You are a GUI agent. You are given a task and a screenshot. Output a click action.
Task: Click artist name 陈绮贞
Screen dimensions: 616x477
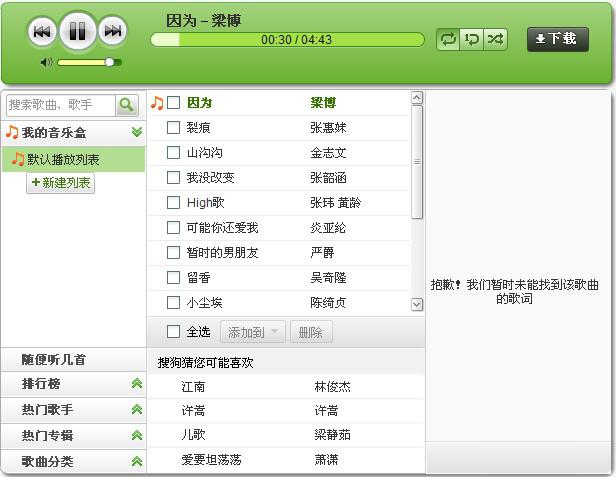328,303
